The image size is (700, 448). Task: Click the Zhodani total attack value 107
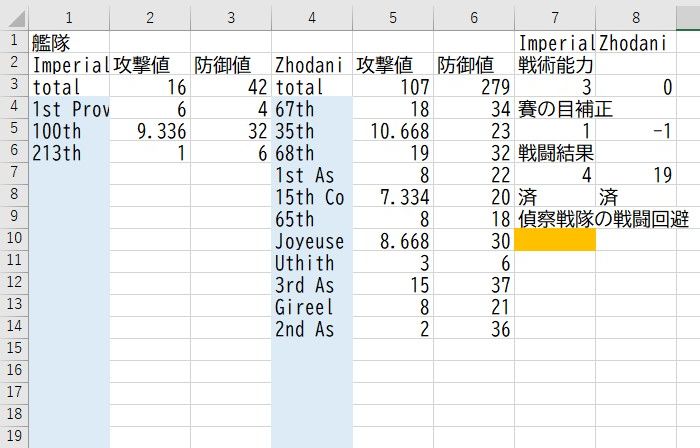click(393, 86)
